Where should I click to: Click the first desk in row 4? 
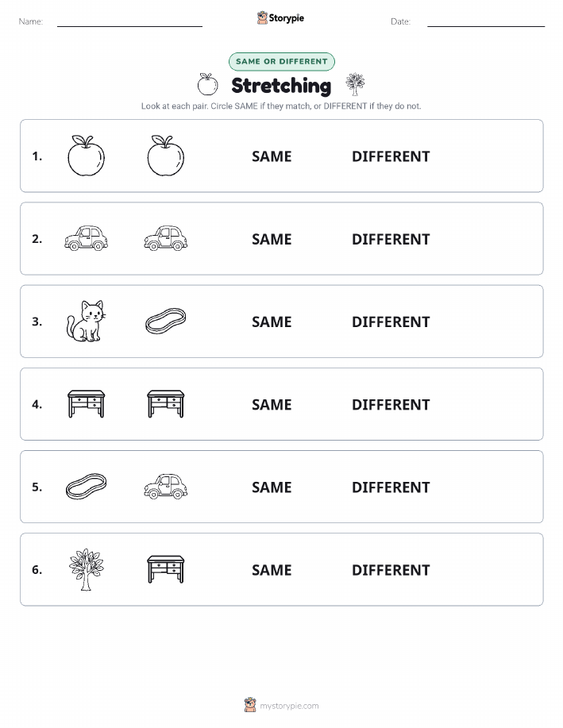pos(86,404)
